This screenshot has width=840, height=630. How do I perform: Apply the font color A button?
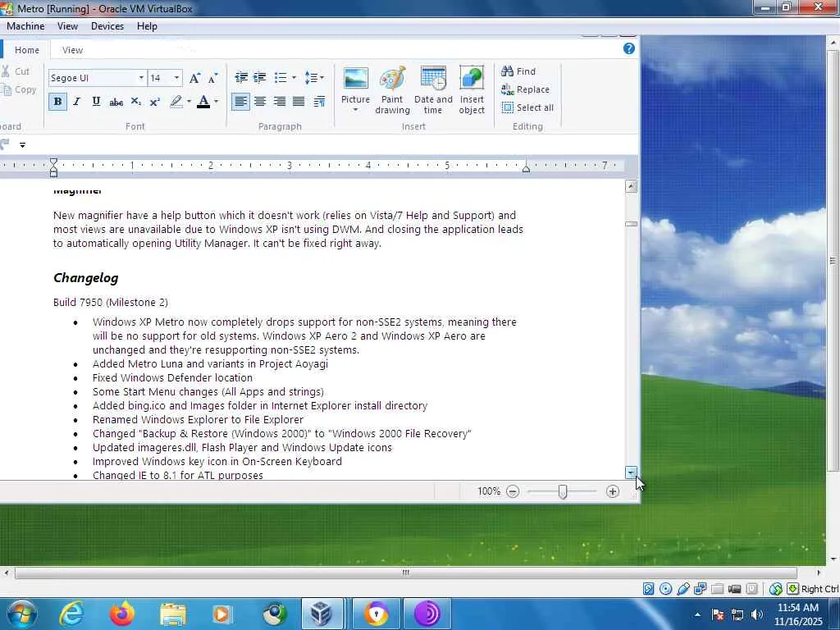[203, 101]
